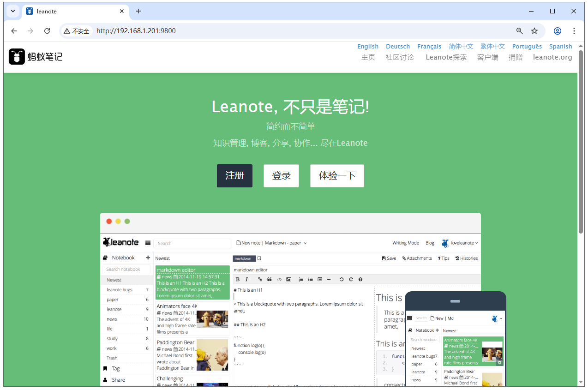Screen dimensions: 588x390
Task: Open the 主页 nav item
Action: pos(368,57)
